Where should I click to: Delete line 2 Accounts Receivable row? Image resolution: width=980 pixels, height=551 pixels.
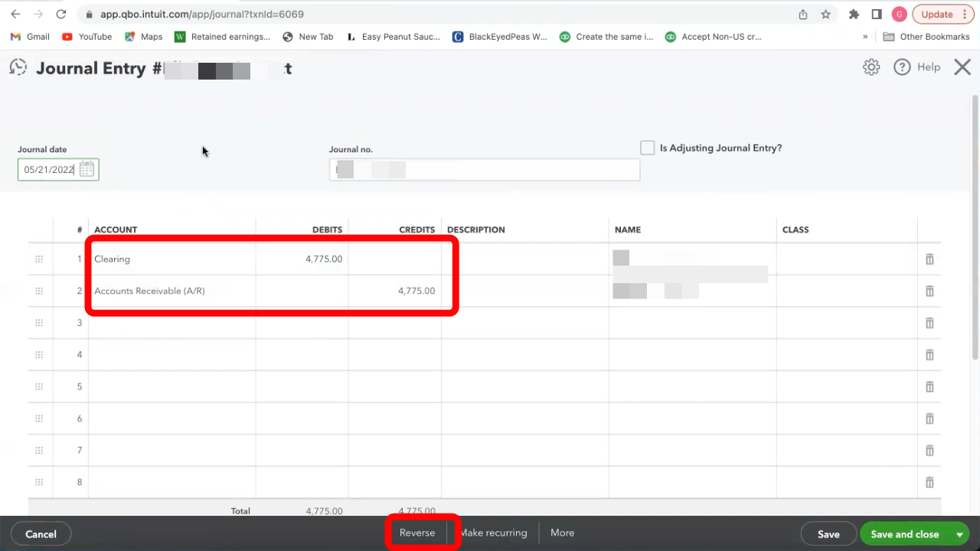tap(929, 291)
